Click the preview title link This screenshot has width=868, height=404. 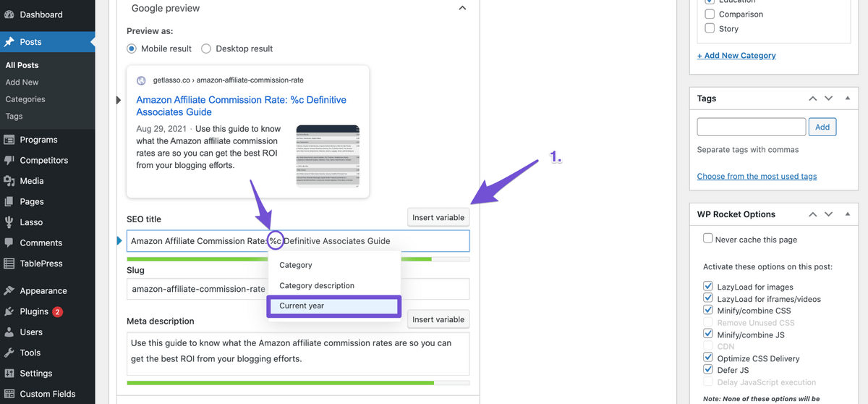241,106
